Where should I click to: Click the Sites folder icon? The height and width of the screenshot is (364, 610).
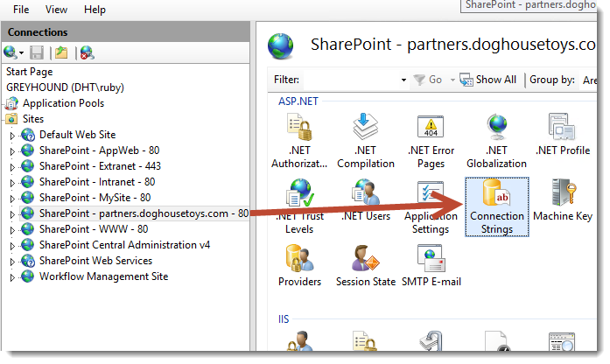12,119
